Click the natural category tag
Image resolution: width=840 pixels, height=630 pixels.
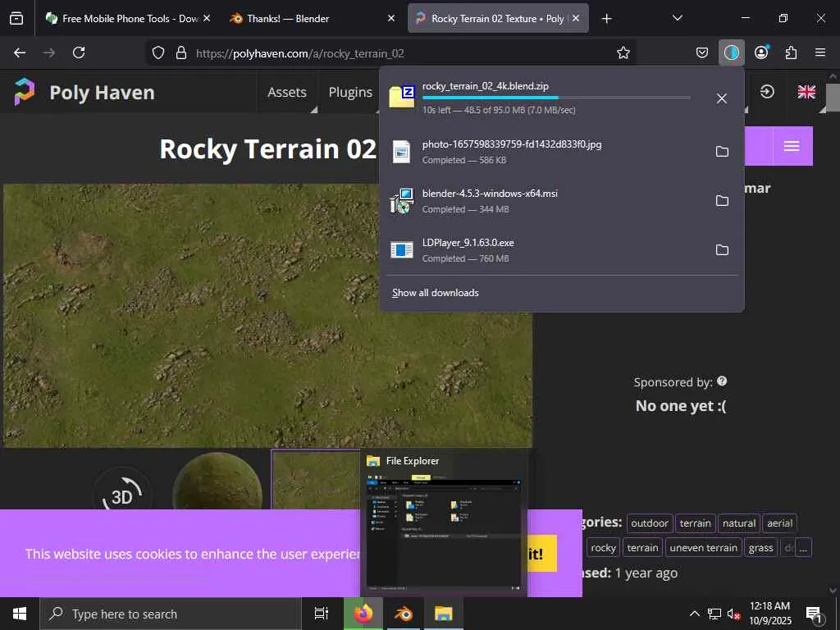click(x=739, y=523)
